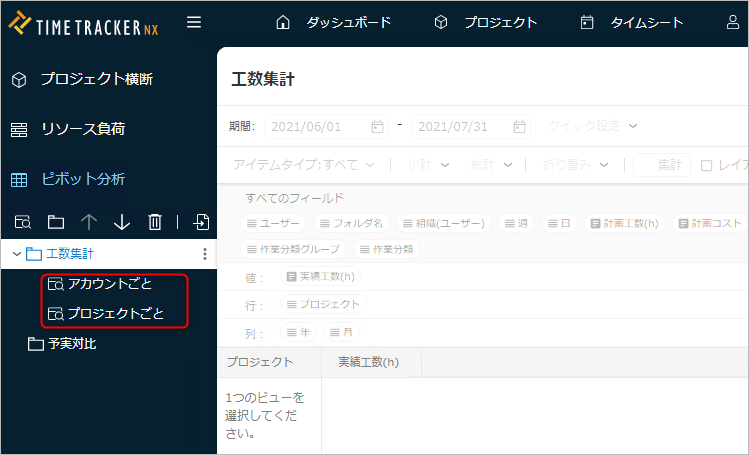Click the new folder icon in sidebar toolbar
Viewport: 749px width, 455px height.
coord(55,222)
